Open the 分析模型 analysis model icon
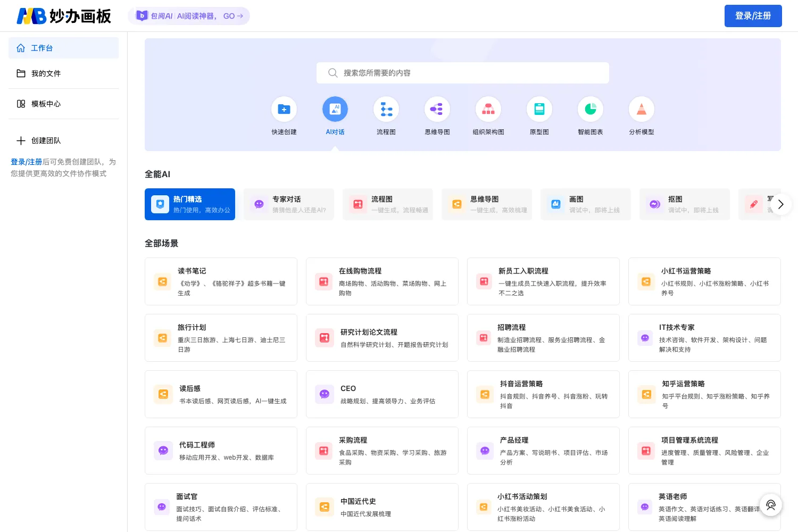 (x=642, y=110)
